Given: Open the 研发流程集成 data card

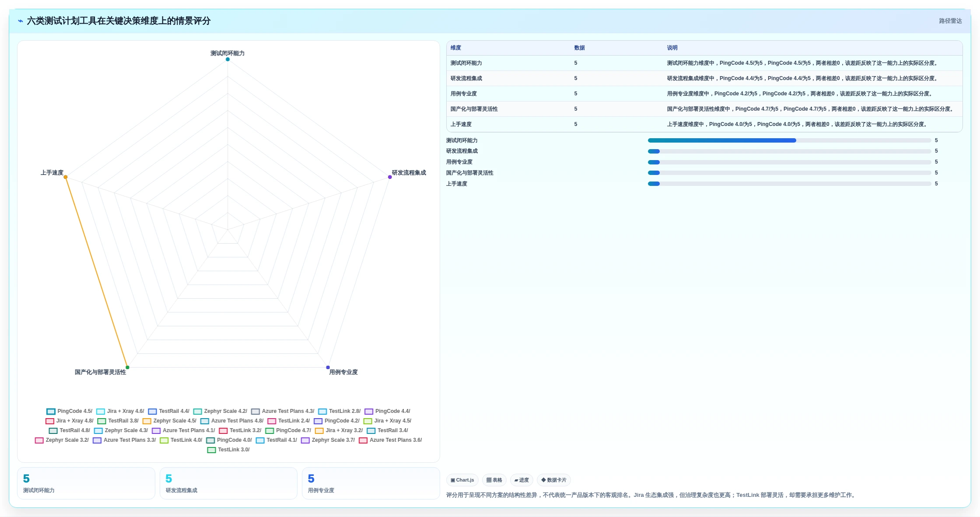Looking at the screenshot, I should click(x=228, y=483).
